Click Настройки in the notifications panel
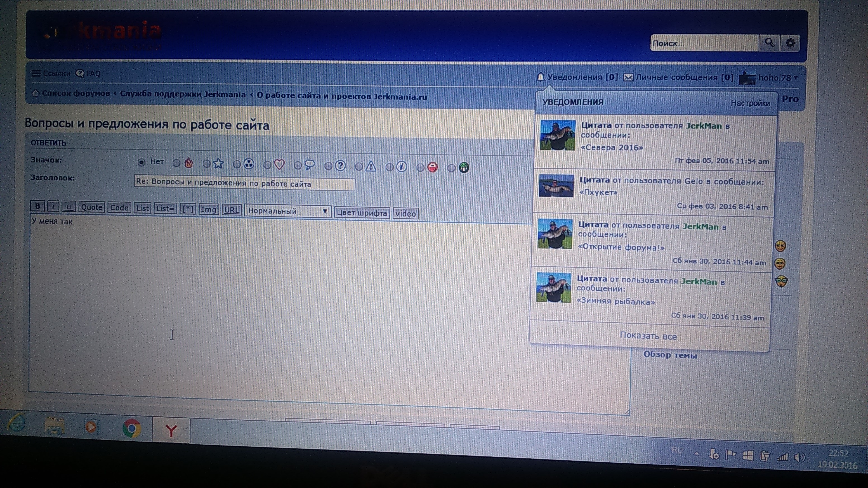 pos(750,103)
